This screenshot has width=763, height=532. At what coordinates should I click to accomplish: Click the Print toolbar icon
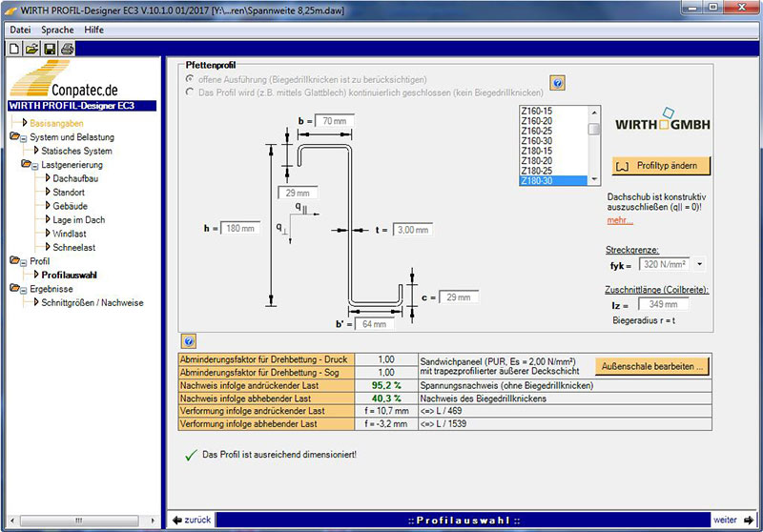[x=66, y=48]
